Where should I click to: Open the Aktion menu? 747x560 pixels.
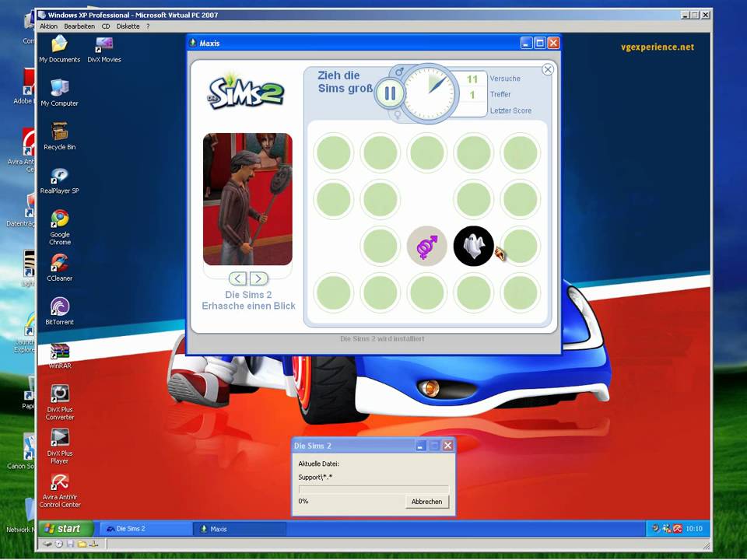[48, 26]
